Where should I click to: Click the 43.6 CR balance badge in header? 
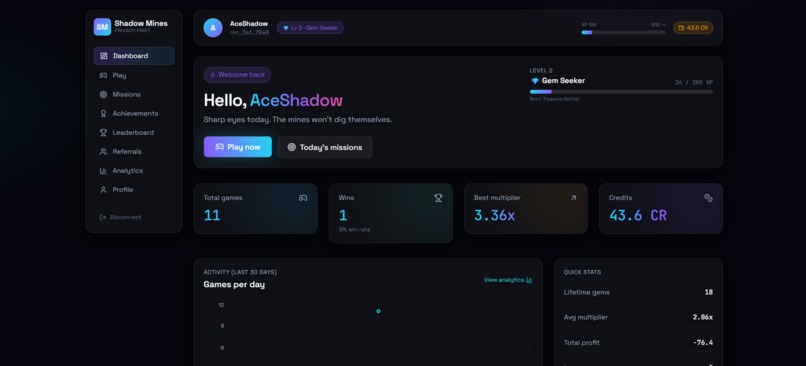click(693, 28)
